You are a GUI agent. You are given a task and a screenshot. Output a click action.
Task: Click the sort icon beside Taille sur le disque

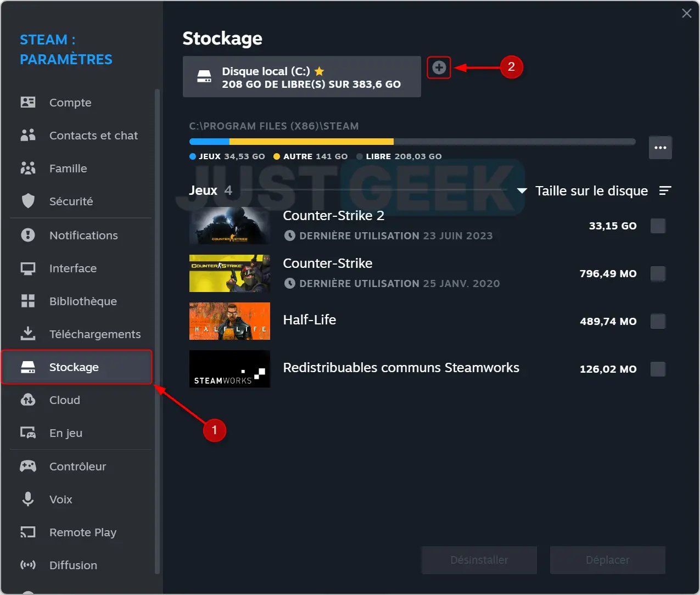pyautogui.click(x=665, y=190)
